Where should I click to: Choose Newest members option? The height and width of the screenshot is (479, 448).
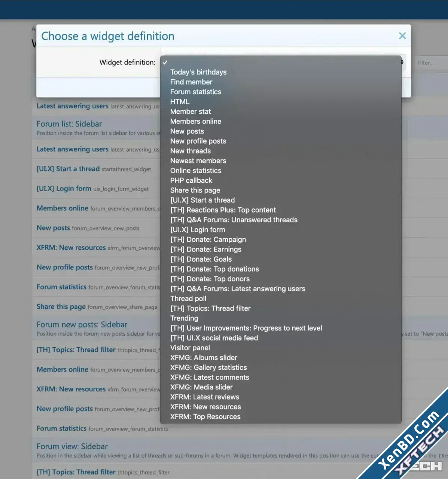[281, 161]
